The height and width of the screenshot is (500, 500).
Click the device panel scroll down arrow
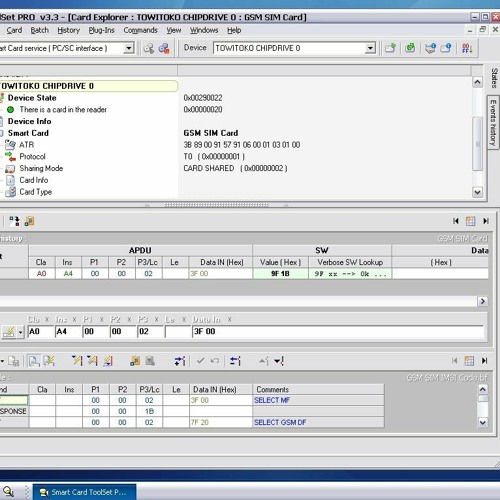click(478, 192)
